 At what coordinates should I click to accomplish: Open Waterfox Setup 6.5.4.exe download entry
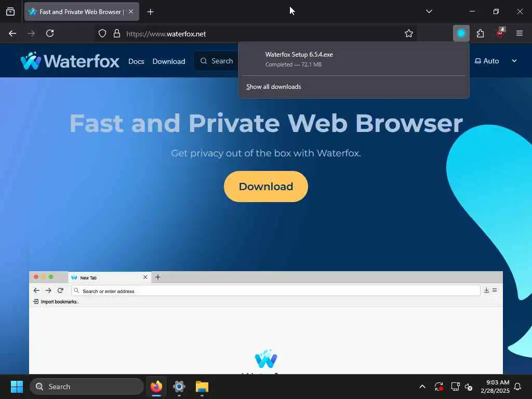[x=353, y=59]
